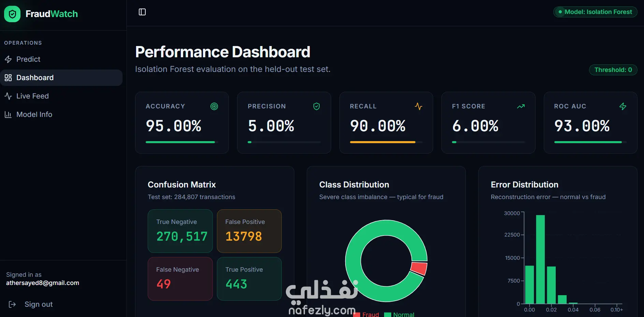Click the 6.00% F1 score value
The width and height of the screenshot is (644, 317).
475,126
